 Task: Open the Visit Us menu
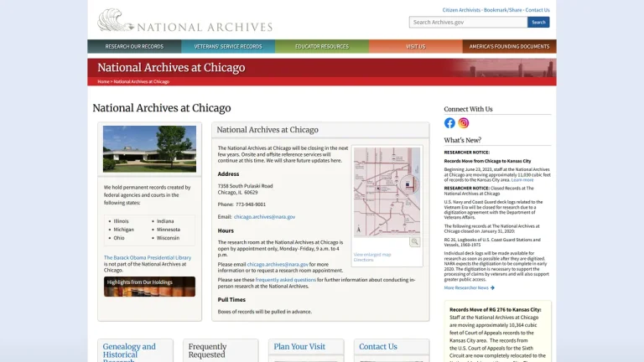[x=416, y=46]
